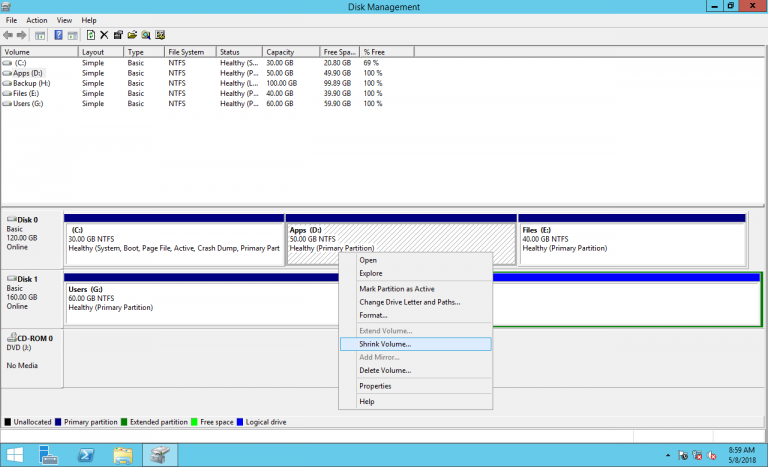This screenshot has height=467, width=768.
Task: Select Files (E:) 40.00 GB partition block
Action: [632, 240]
